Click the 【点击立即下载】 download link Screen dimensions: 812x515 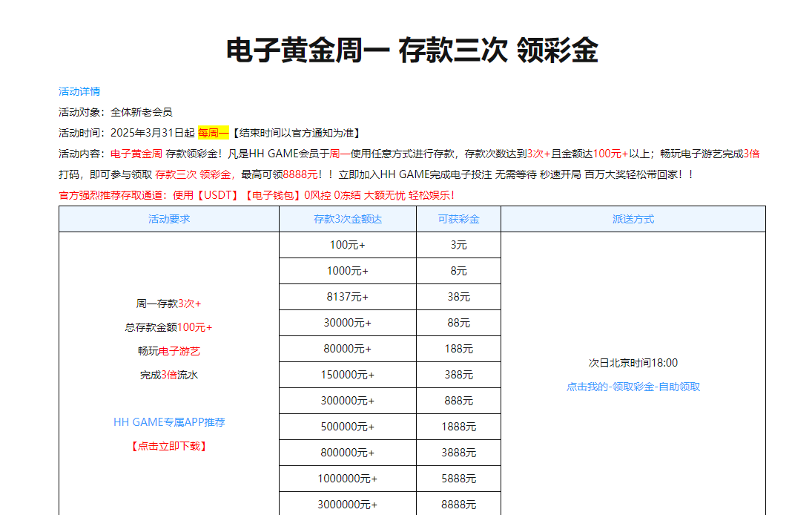pyautogui.click(x=169, y=446)
